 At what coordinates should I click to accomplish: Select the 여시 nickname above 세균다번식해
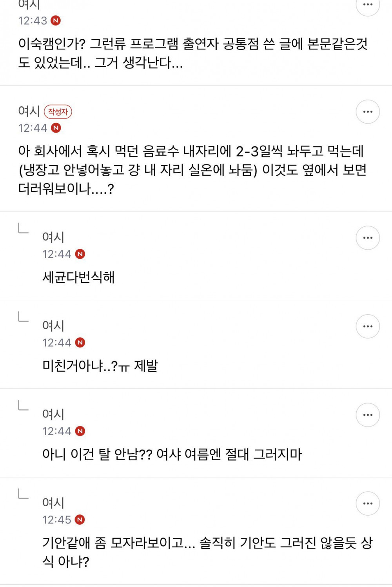[53, 237]
